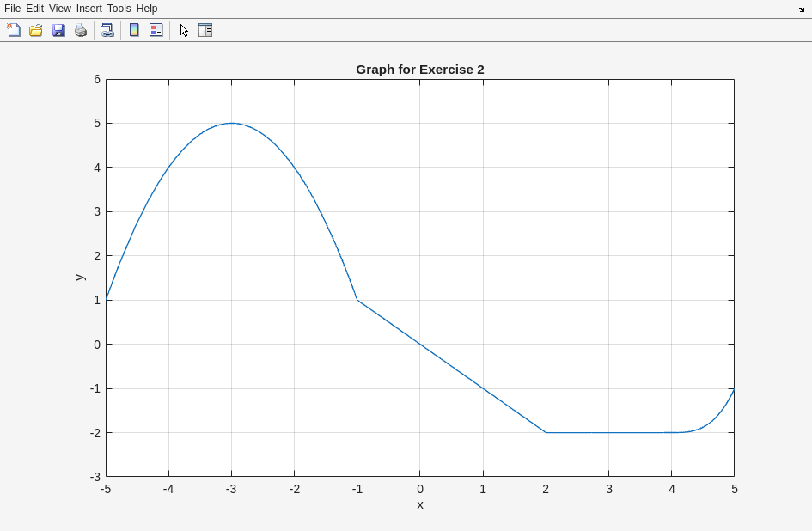Open the Help menu
The width and height of the screenshot is (812, 531).
(147, 9)
